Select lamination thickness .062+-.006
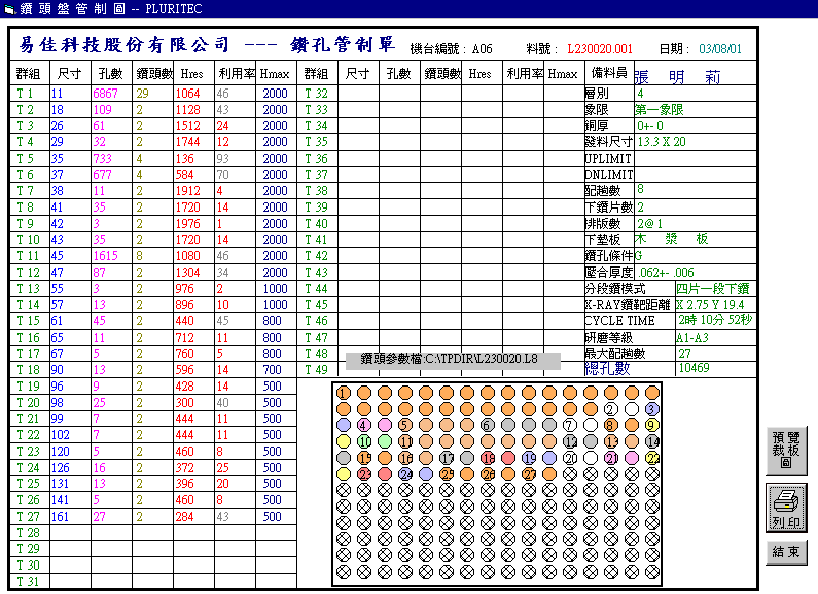The image size is (818, 594). (x=666, y=272)
